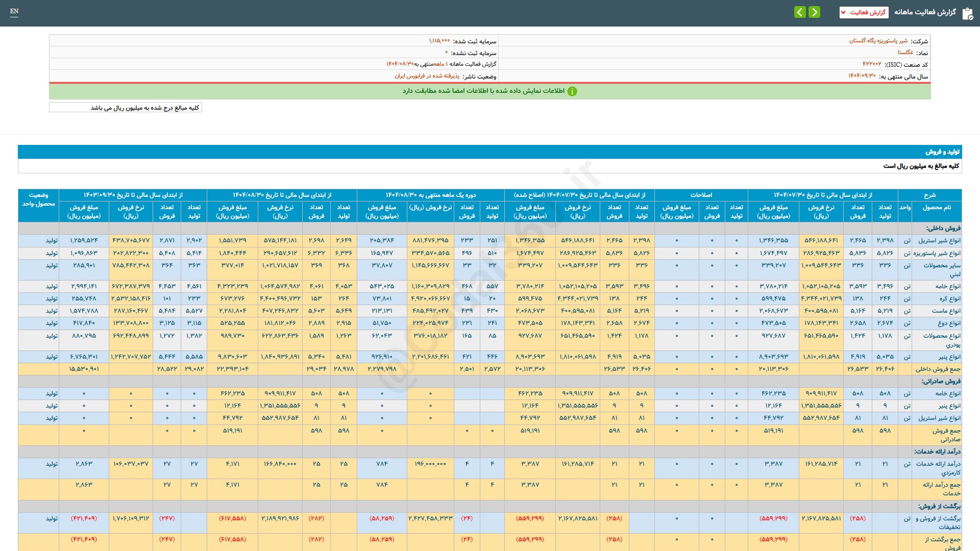
Task: Click the دوره یک ماهه منتهی به ۱۴۰۴/۰۸/۳۰ header
Action: pos(430,195)
